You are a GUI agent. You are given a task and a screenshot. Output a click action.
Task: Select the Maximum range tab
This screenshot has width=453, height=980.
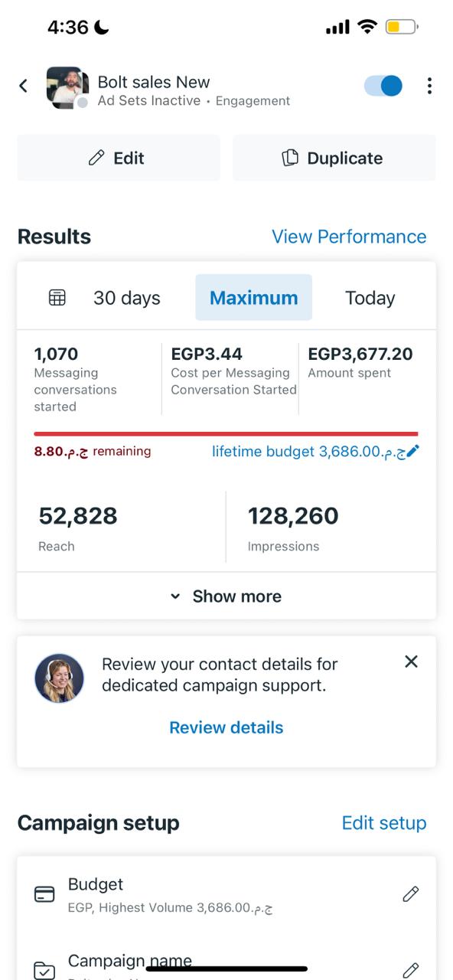(254, 298)
